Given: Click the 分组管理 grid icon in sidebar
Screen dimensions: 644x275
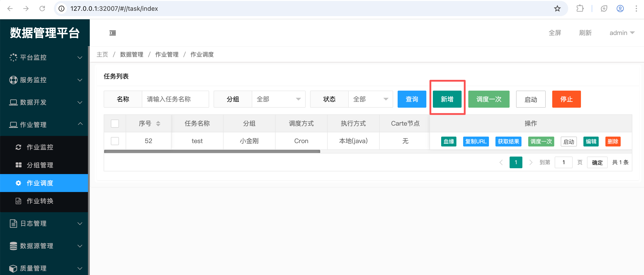Looking at the screenshot, I should [18, 165].
